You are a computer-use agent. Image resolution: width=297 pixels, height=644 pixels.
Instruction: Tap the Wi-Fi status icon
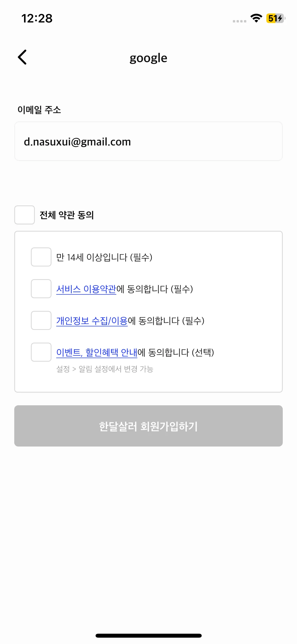click(x=256, y=18)
